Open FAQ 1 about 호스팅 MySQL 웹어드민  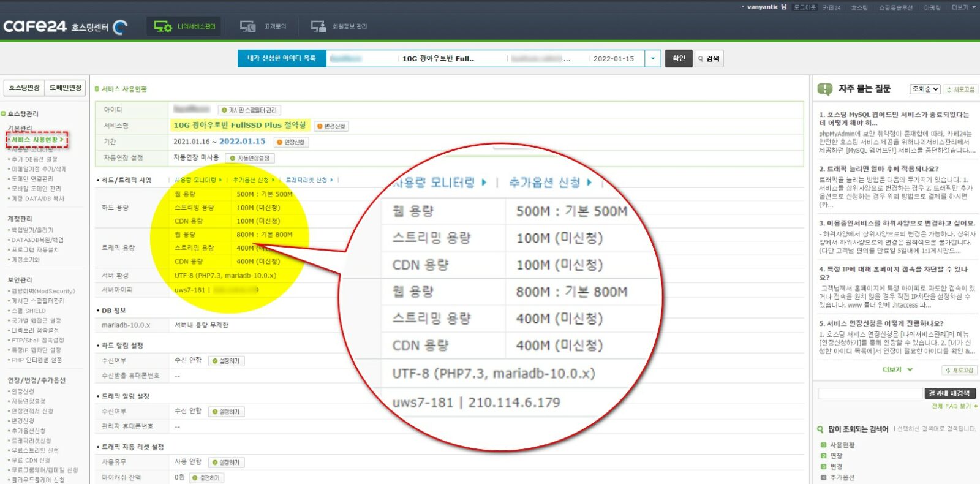coord(894,118)
